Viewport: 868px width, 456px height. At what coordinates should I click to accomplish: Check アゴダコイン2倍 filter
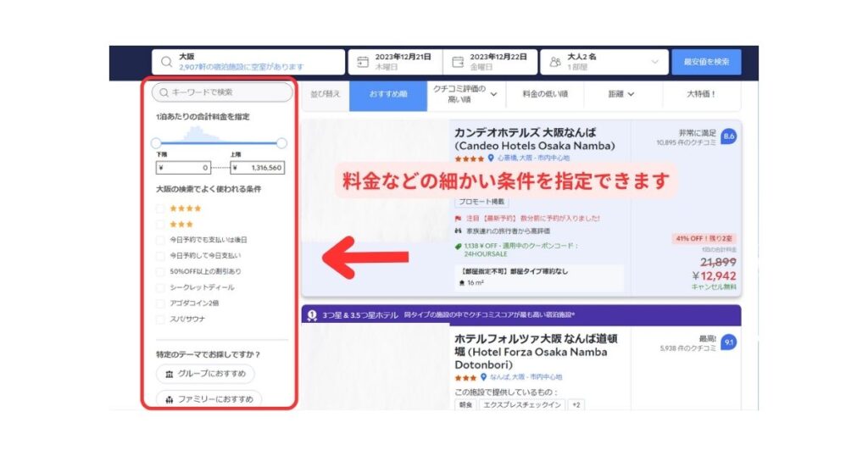160,303
